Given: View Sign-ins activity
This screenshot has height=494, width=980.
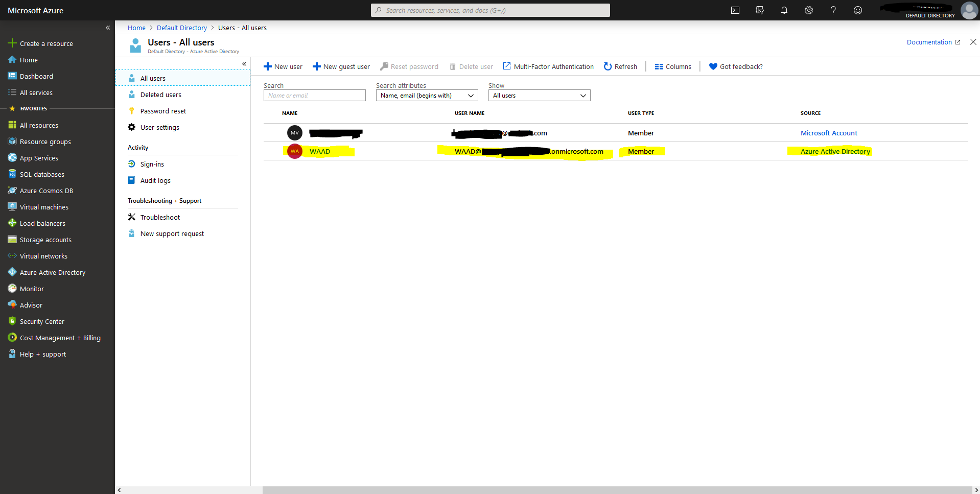Looking at the screenshot, I should (x=146, y=164).
